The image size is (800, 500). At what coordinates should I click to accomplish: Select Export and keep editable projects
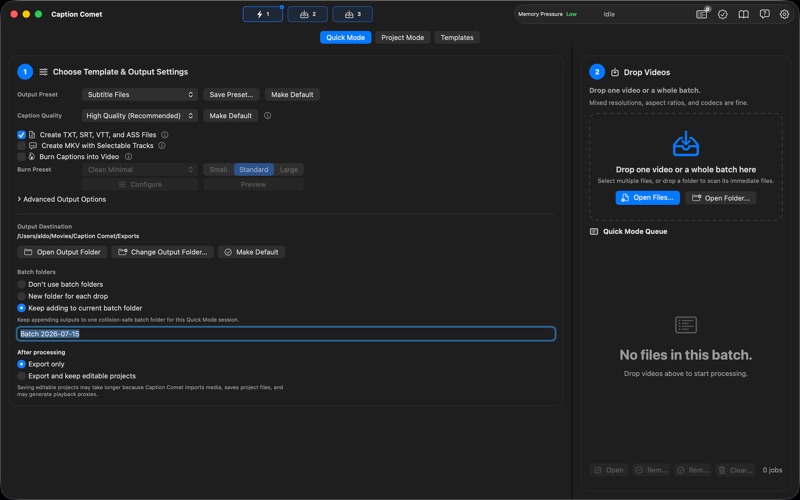click(x=21, y=376)
